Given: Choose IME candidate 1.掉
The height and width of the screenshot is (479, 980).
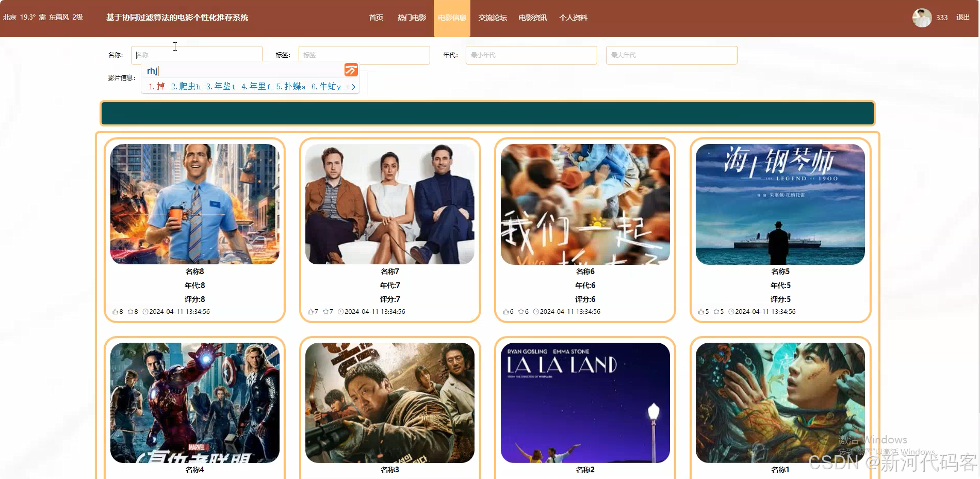Looking at the screenshot, I should tap(157, 87).
